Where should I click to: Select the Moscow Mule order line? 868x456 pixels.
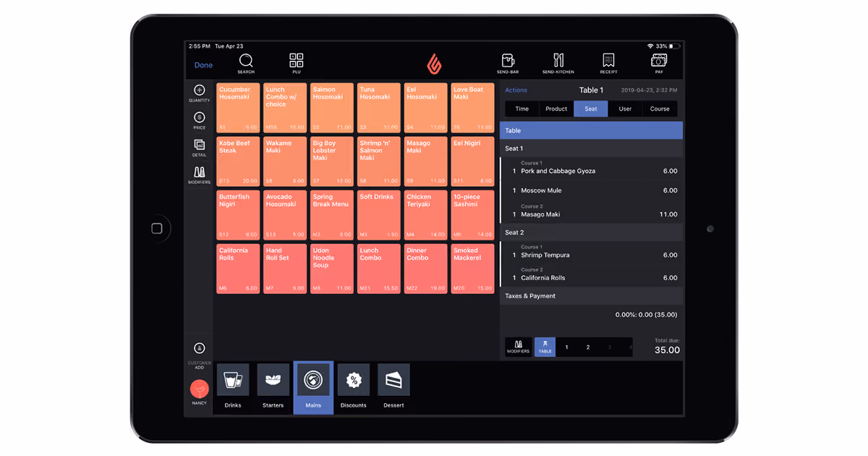592,190
